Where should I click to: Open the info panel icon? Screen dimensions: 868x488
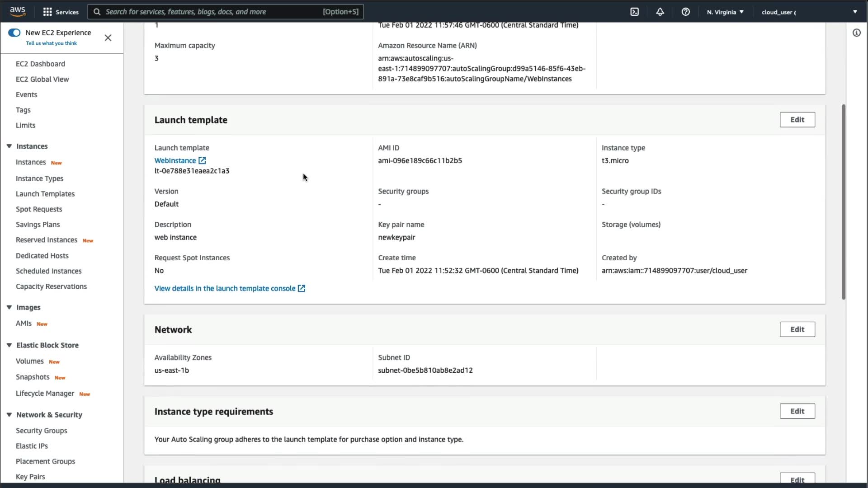click(856, 33)
